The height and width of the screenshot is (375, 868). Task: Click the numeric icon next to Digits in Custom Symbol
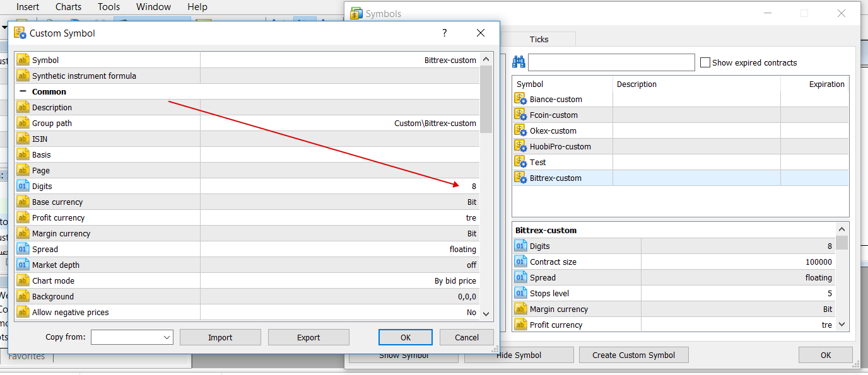[x=23, y=186]
